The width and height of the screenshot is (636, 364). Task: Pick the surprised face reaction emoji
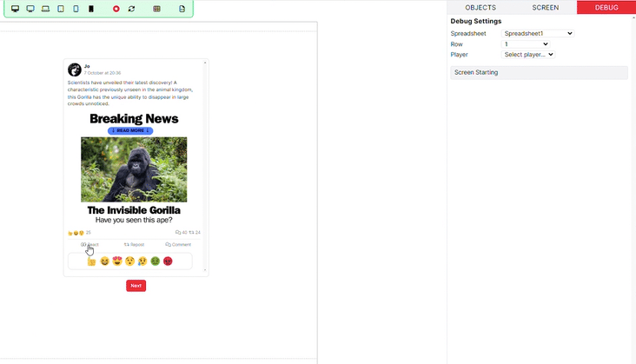tap(129, 261)
